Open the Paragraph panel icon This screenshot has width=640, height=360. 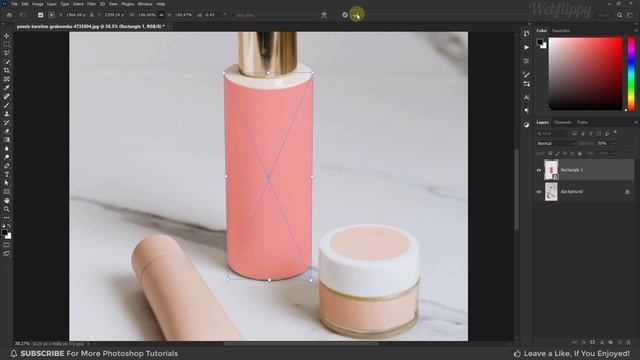(527, 111)
